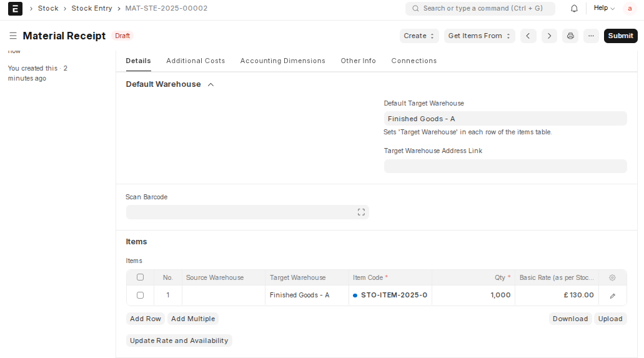The width and height of the screenshot is (644, 358).
Task: Edit row 1 with pencil icon
Action: (612, 296)
